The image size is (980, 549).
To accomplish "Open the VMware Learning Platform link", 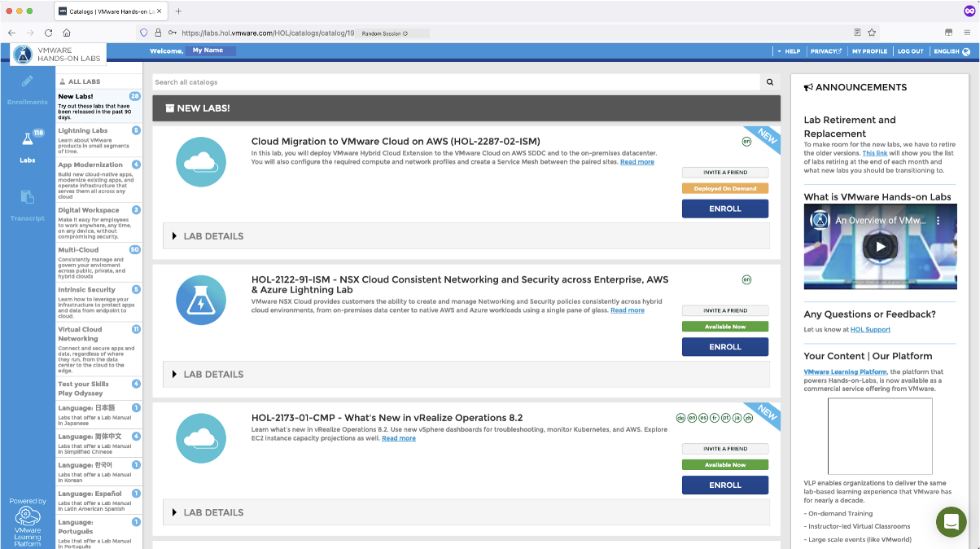I will [846, 371].
